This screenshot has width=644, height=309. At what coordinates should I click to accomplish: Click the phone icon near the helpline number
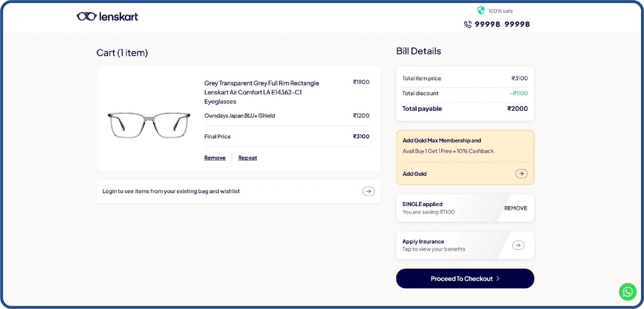pos(468,24)
